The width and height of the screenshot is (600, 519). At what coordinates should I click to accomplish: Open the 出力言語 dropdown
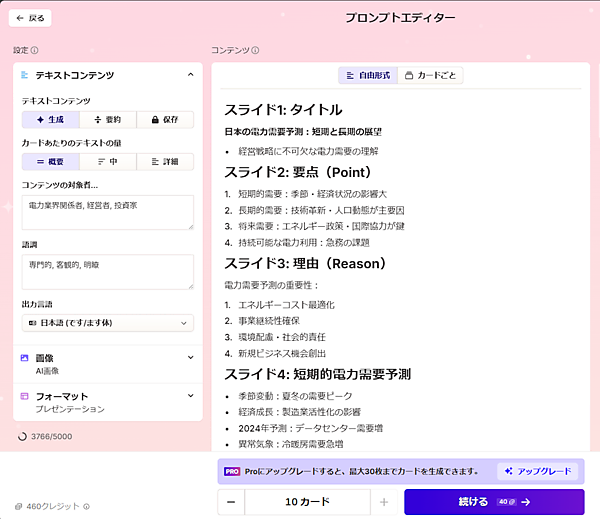[x=107, y=322]
